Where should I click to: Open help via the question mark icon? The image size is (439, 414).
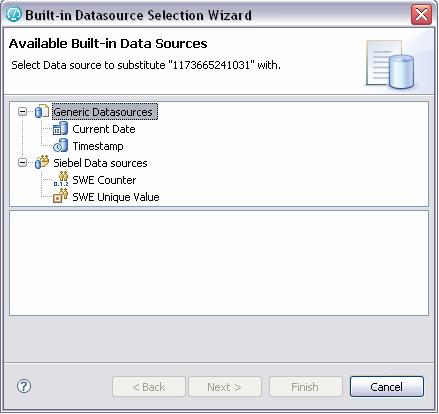click(x=24, y=386)
